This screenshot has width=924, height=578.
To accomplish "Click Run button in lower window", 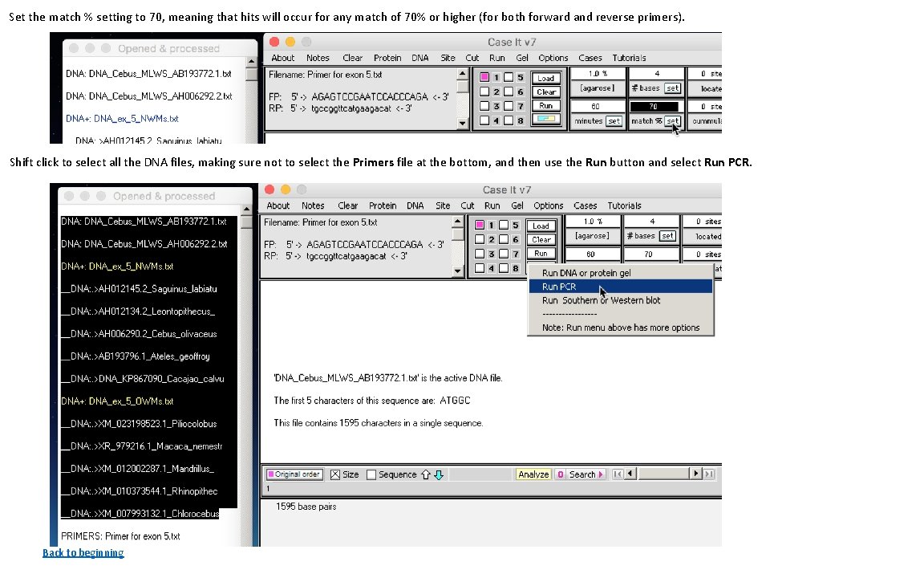I will (541, 253).
